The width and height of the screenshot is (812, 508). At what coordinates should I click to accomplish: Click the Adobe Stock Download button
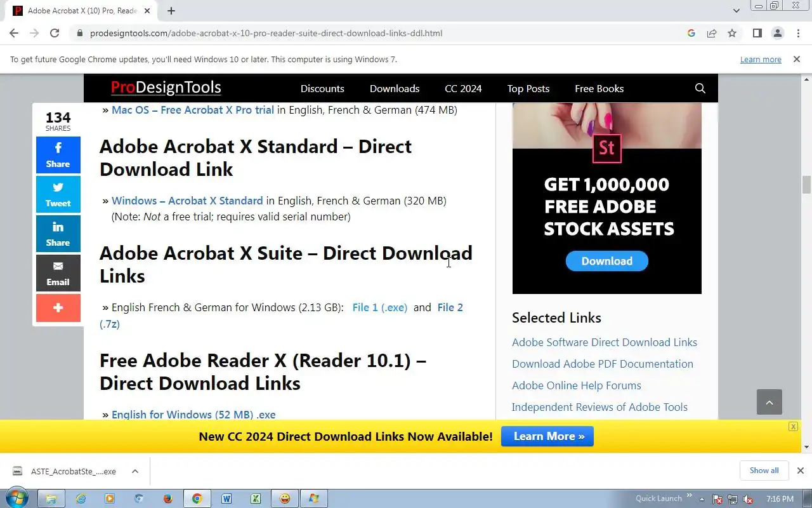(x=607, y=261)
